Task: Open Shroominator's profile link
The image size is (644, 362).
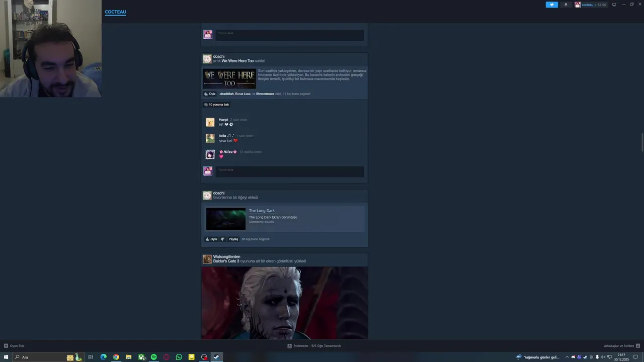Action: click(x=265, y=94)
